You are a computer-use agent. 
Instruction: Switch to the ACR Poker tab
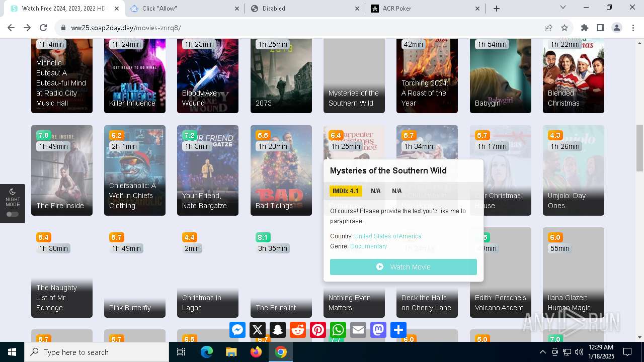coord(425,9)
